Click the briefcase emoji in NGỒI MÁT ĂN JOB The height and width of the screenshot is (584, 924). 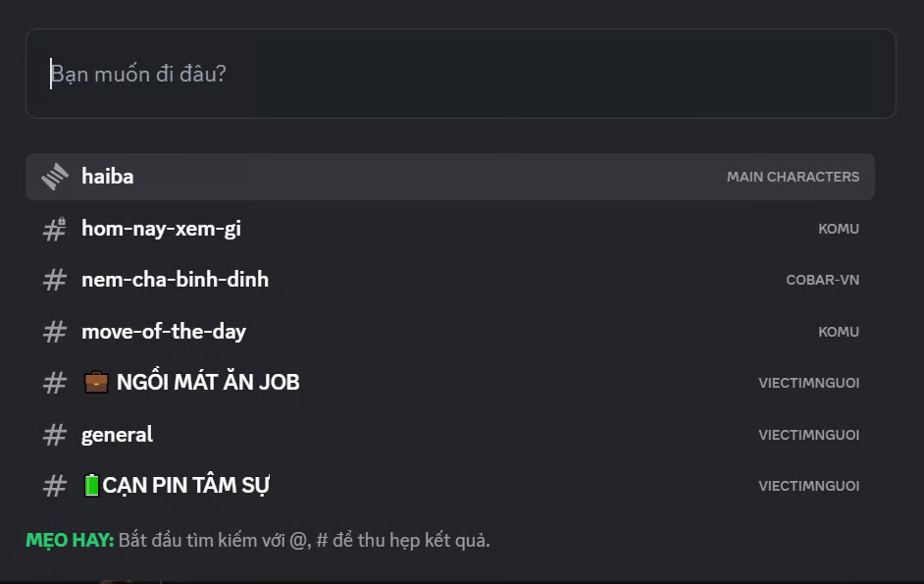96,383
